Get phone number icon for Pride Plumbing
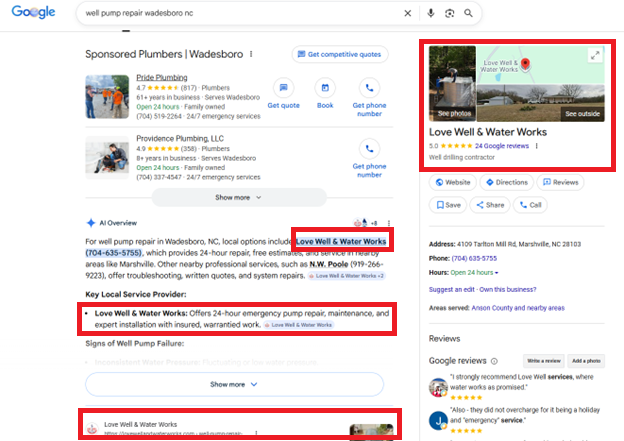Viewport: 624px width, 441px height. point(369,88)
